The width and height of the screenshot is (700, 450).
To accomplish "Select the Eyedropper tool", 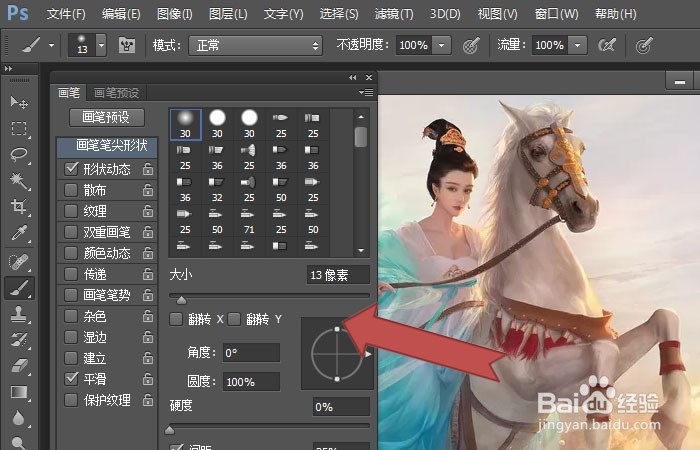I will click(19, 233).
